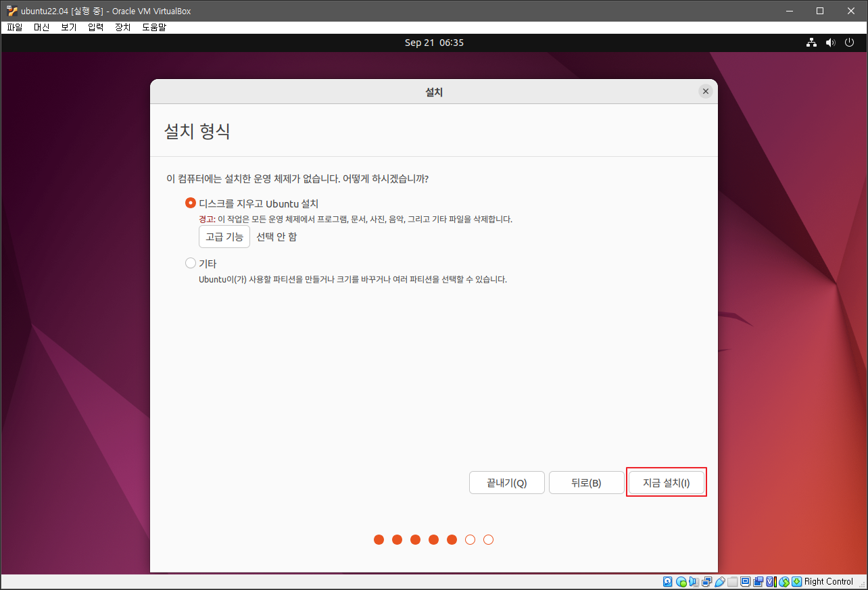Click the recording status icon
This screenshot has width=868, height=590.
pyautogui.click(x=758, y=581)
